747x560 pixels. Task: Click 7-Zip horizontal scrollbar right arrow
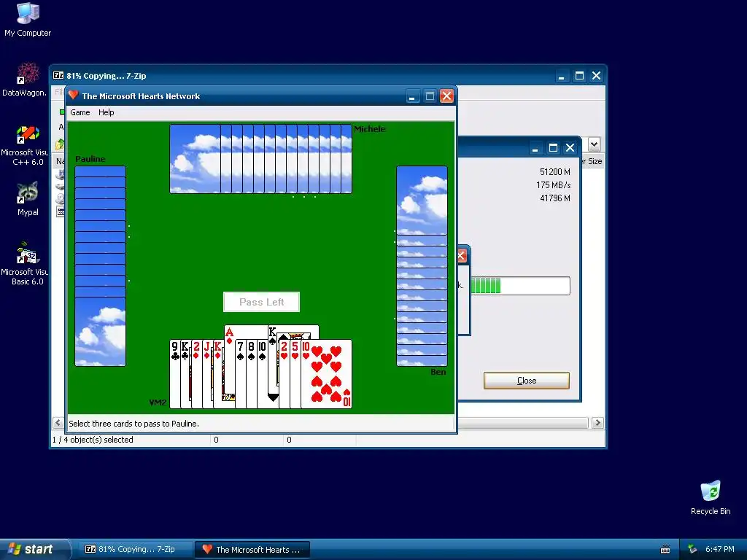[x=597, y=423]
